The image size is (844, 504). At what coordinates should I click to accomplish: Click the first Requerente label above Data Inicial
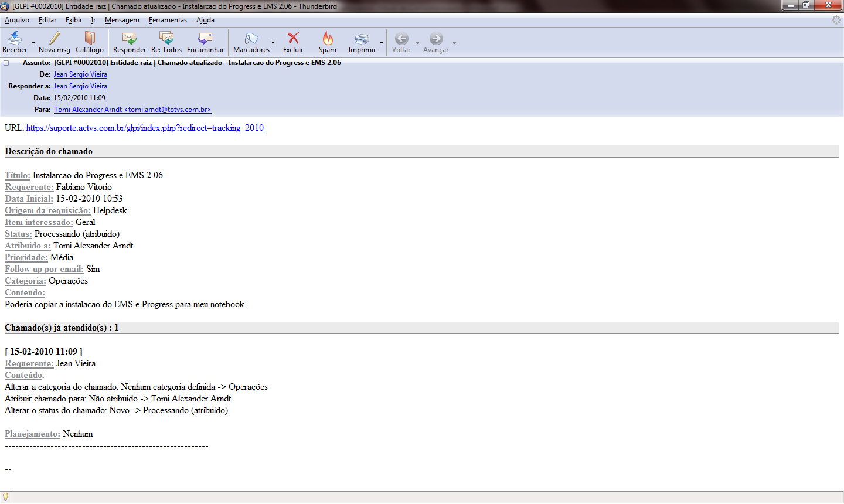coord(29,187)
